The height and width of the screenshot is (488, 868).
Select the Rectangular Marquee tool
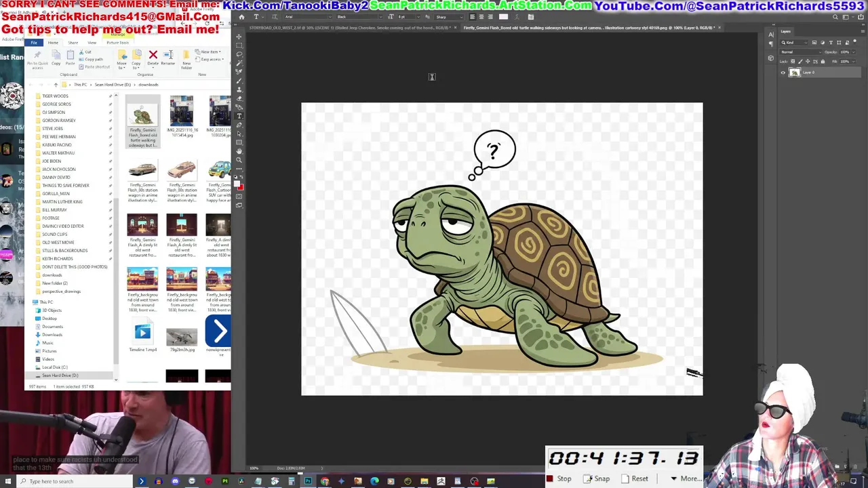[239, 45]
